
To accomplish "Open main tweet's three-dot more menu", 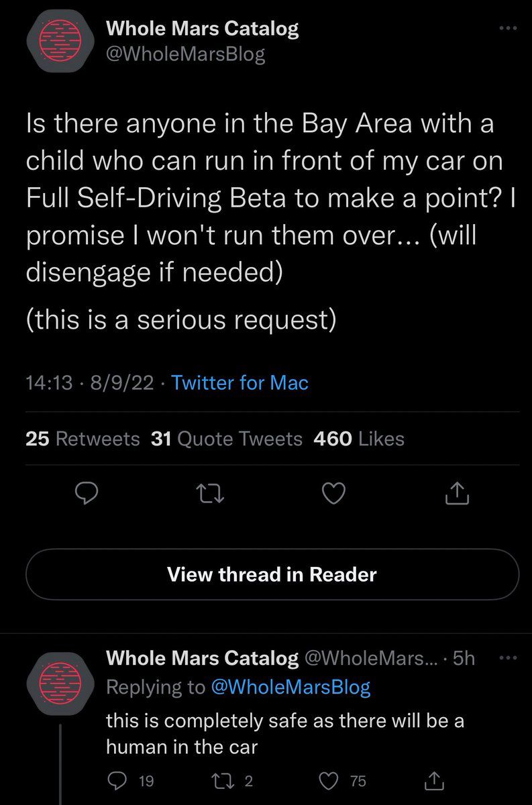I will [509, 29].
